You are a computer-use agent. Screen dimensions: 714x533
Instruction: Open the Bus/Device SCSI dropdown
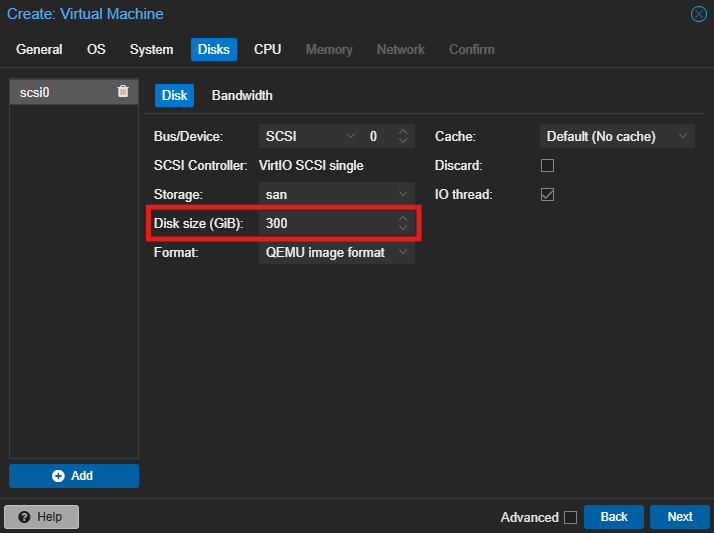click(x=351, y=136)
